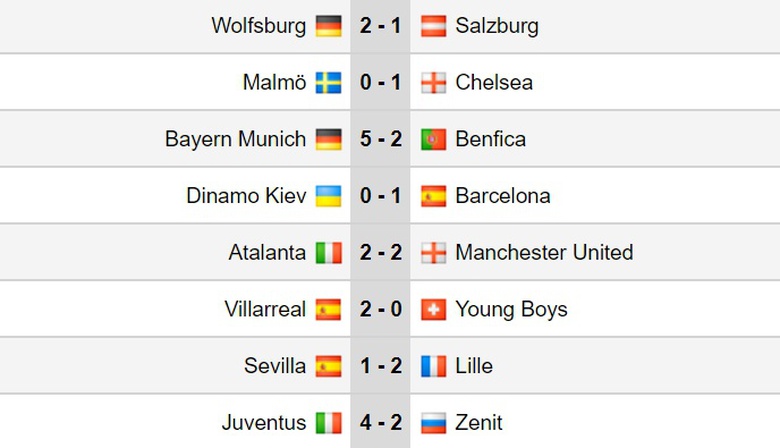This screenshot has height=448, width=780.
Task: Open the Bayern Munich team link
Action: click(236, 139)
